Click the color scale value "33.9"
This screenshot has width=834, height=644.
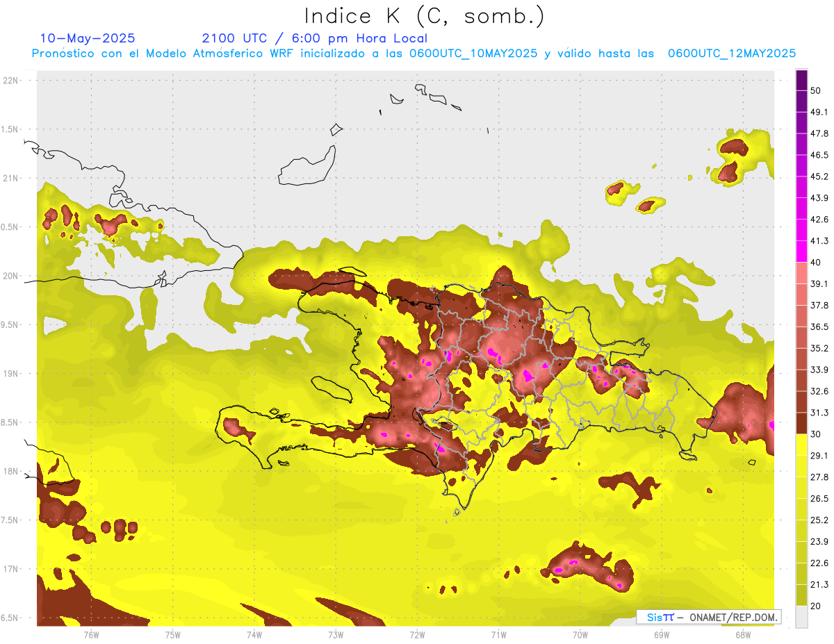point(819,370)
